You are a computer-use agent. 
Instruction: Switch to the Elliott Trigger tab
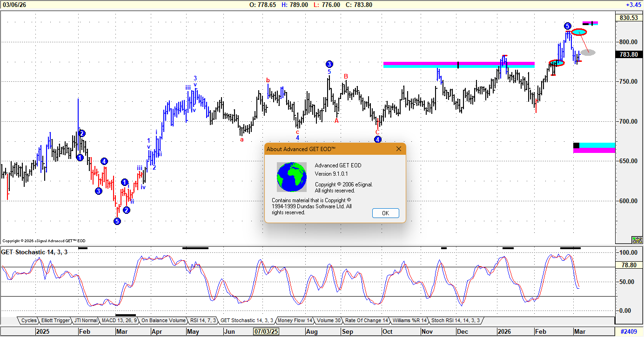(x=56, y=320)
